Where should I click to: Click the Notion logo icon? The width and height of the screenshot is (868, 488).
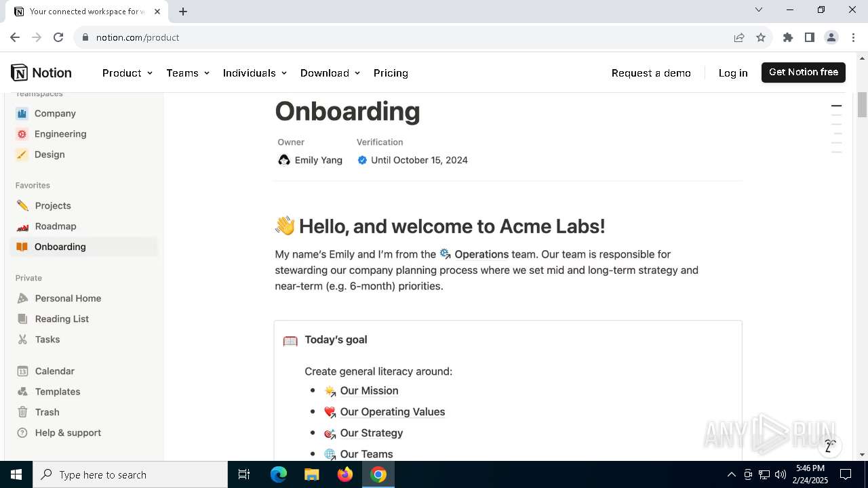(20, 73)
